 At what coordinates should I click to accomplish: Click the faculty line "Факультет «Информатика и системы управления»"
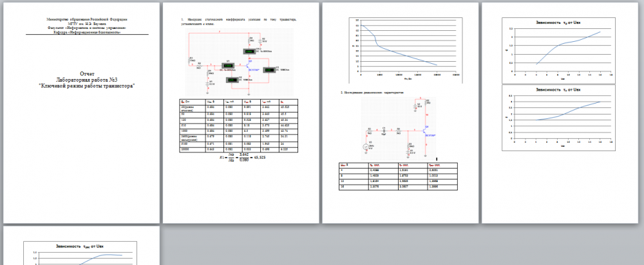click(x=87, y=28)
